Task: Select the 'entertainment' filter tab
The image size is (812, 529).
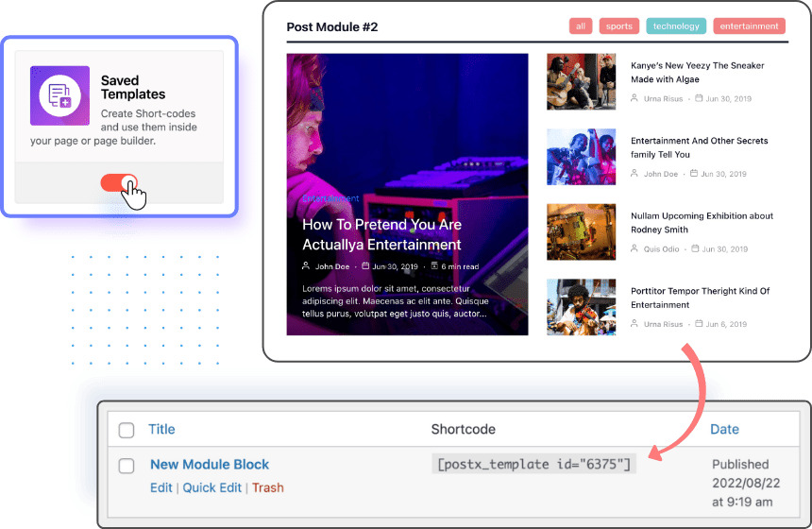Action: tap(749, 26)
